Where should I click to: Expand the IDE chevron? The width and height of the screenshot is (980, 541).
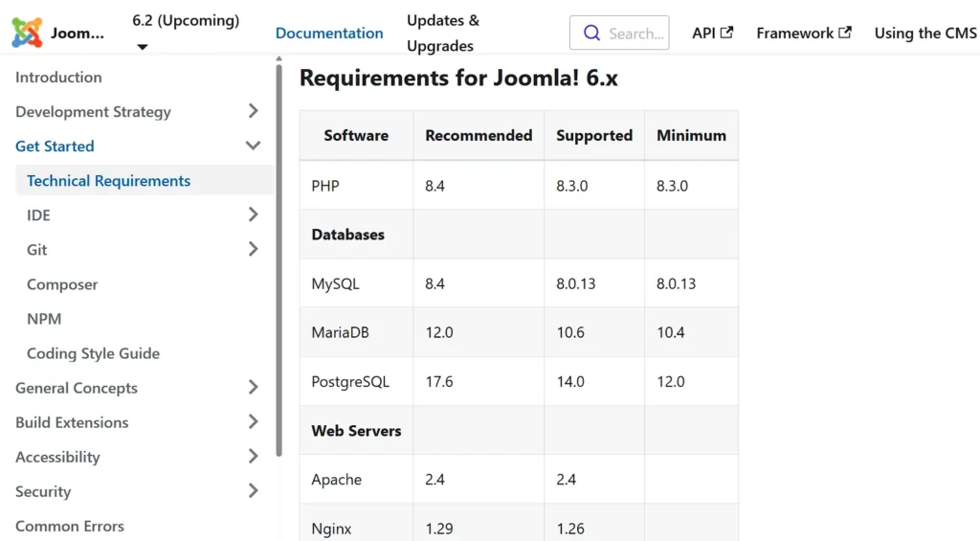coord(253,214)
